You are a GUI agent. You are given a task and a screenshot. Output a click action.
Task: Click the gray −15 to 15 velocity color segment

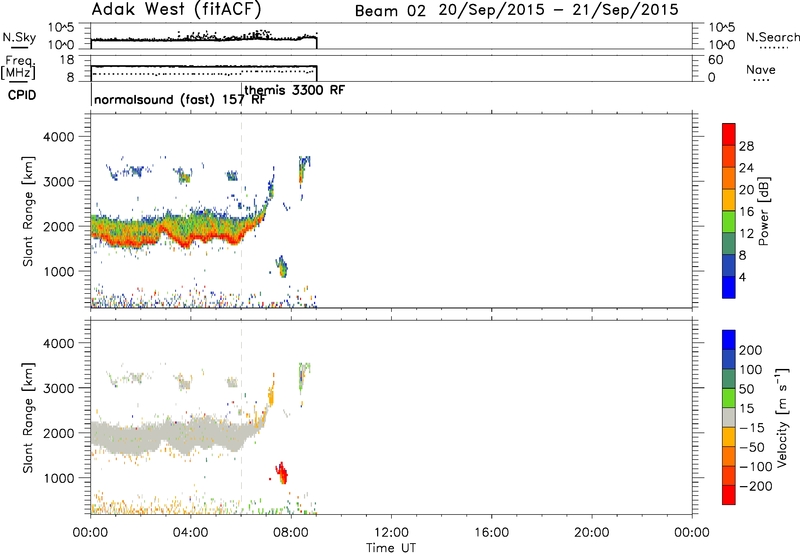point(729,418)
